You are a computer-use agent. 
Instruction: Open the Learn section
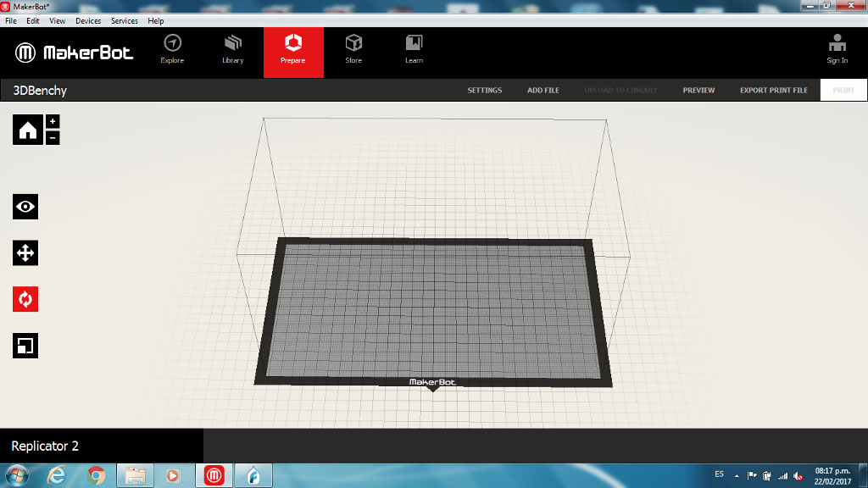414,50
